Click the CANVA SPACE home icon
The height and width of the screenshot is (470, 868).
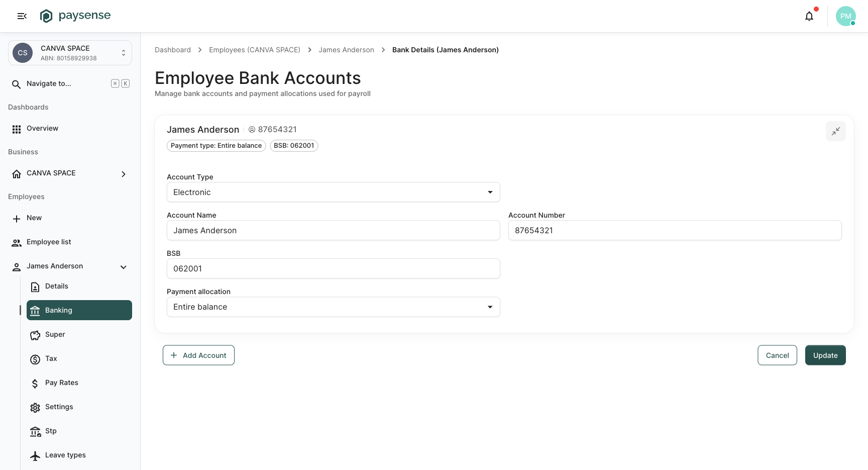point(17,174)
